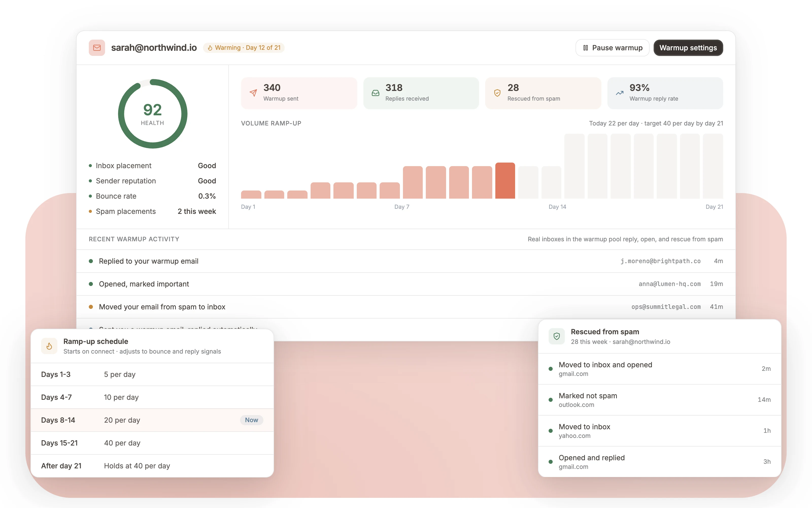The height and width of the screenshot is (508, 812).
Task: Click the flame icon in Ramp-up schedule card
Action: (49, 346)
